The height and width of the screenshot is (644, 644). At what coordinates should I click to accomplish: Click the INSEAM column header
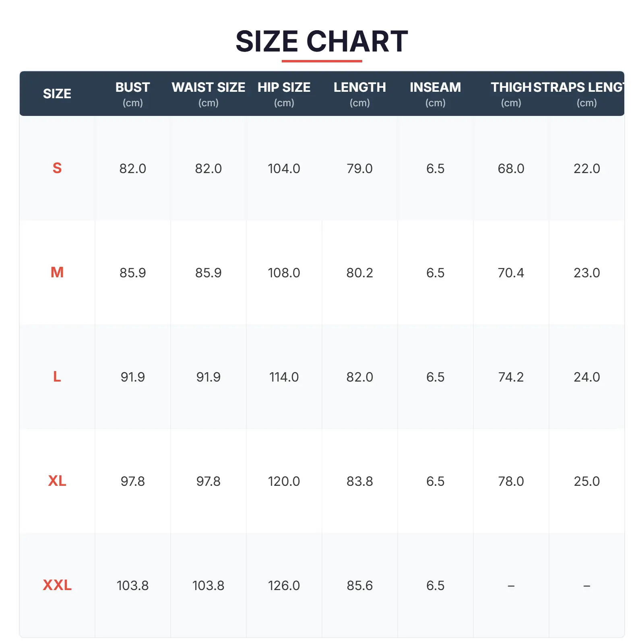[x=435, y=94]
